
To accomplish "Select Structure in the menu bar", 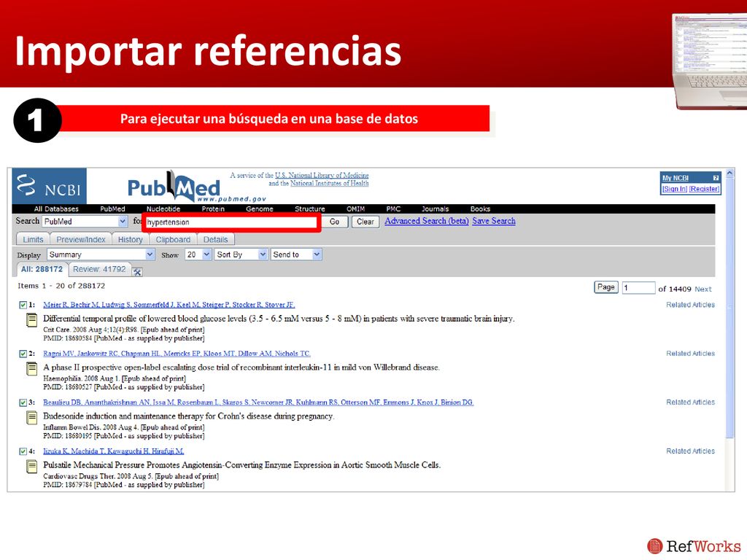I will point(309,209).
